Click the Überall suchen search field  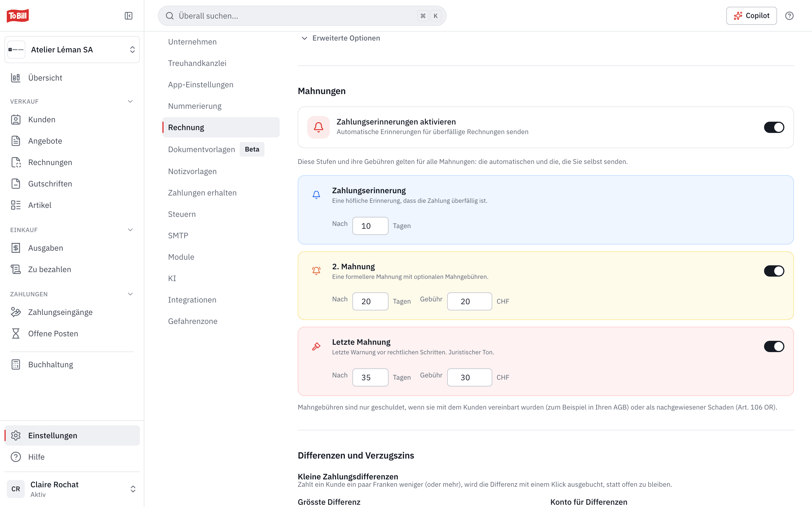click(302, 16)
